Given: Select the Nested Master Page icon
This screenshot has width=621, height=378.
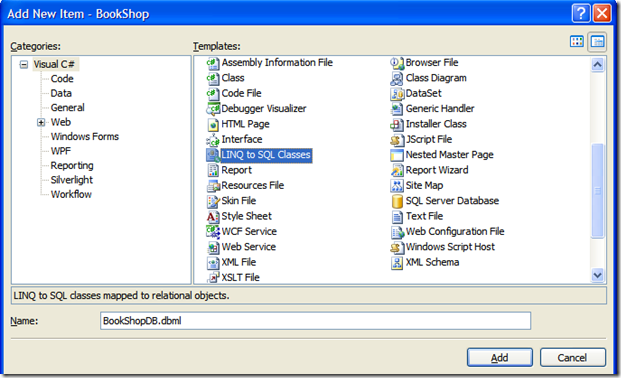Looking at the screenshot, I should pos(397,155).
